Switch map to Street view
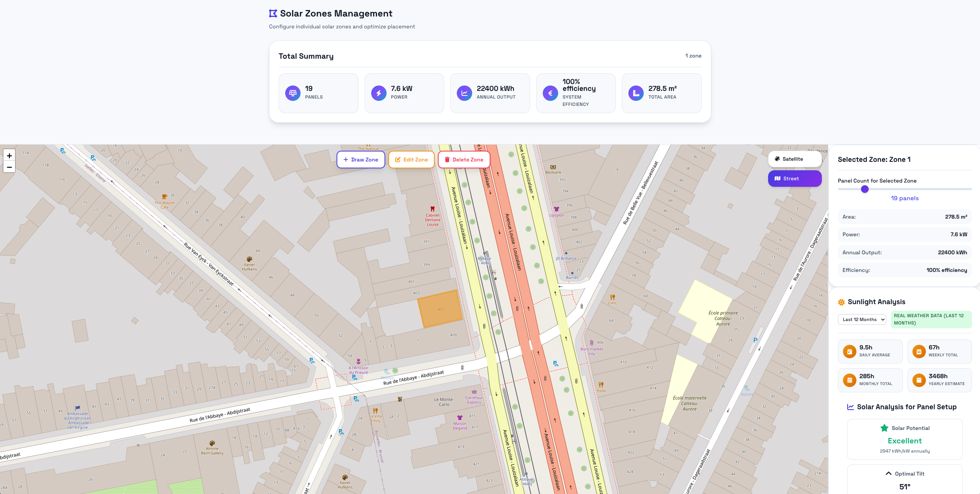980x494 pixels. [795, 179]
